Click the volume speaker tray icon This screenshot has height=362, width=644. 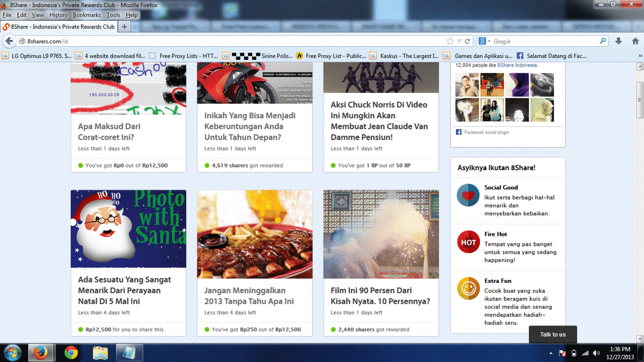coord(596,353)
